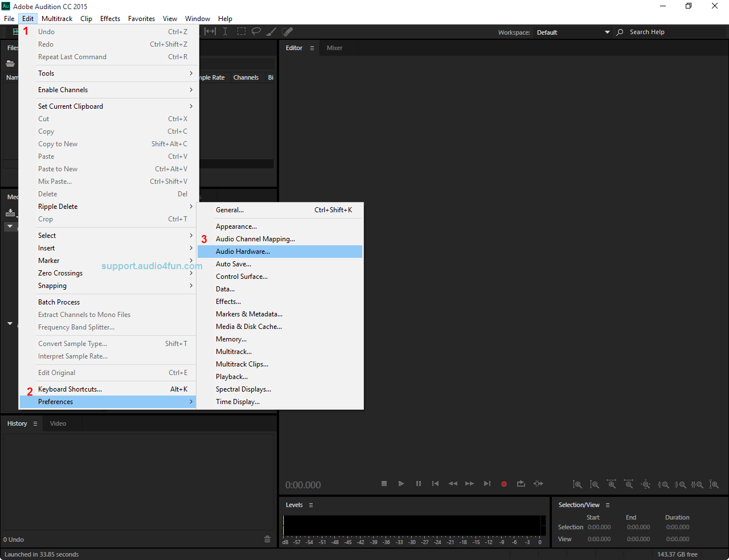Activate the Spot Healing Brush tool
This screenshot has height=560, width=729.
[288, 32]
